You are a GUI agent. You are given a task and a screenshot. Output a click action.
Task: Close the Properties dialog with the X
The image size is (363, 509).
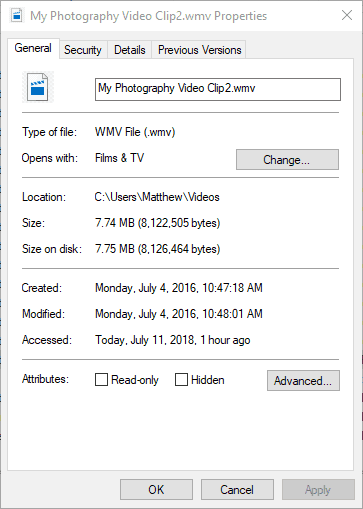(x=347, y=15)
